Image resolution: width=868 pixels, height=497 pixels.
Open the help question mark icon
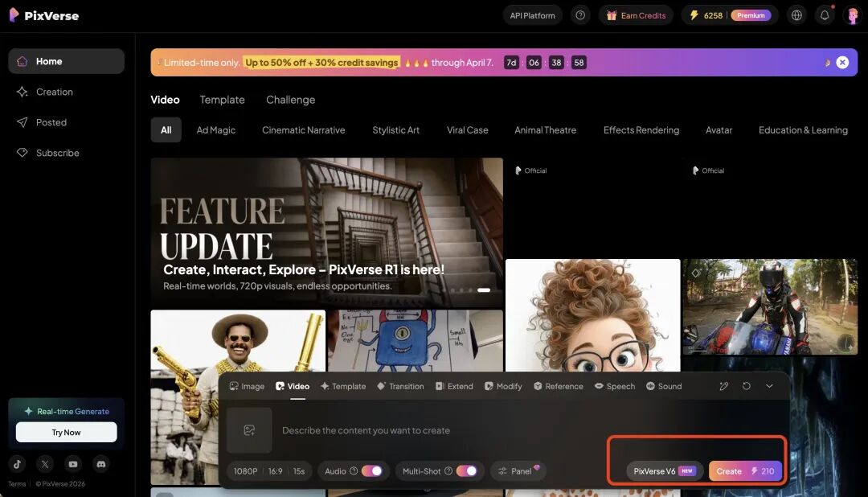[580, 15]
